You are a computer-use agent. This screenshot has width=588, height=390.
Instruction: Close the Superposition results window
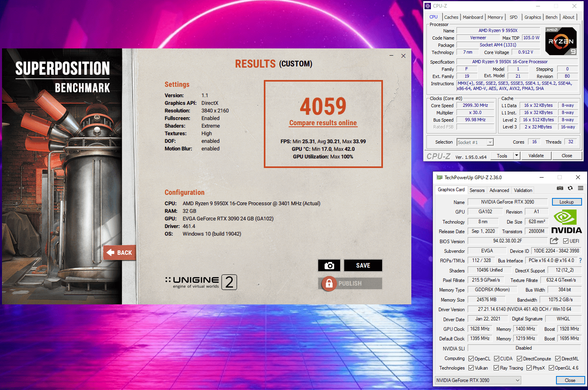403,56
